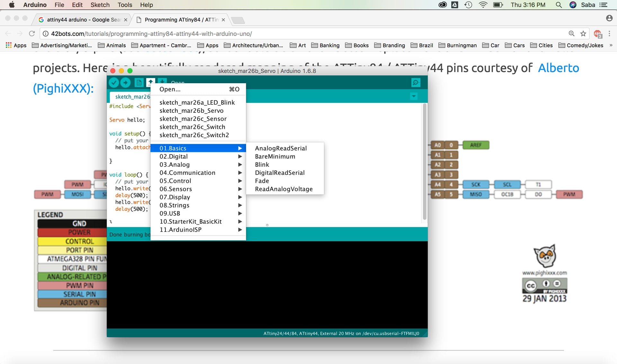This screenshot has width=617, height=364.
Task: Click the Creative Cloud menu bar icon
Action: click(x=443, y=5)
